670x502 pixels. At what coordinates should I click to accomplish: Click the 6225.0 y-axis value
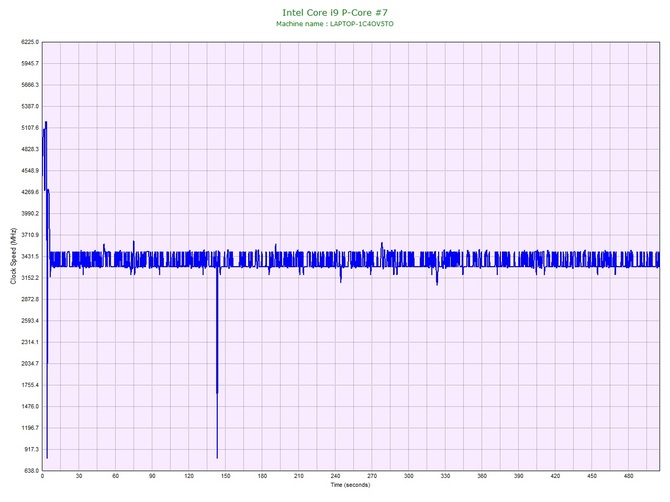coord(30,42)
